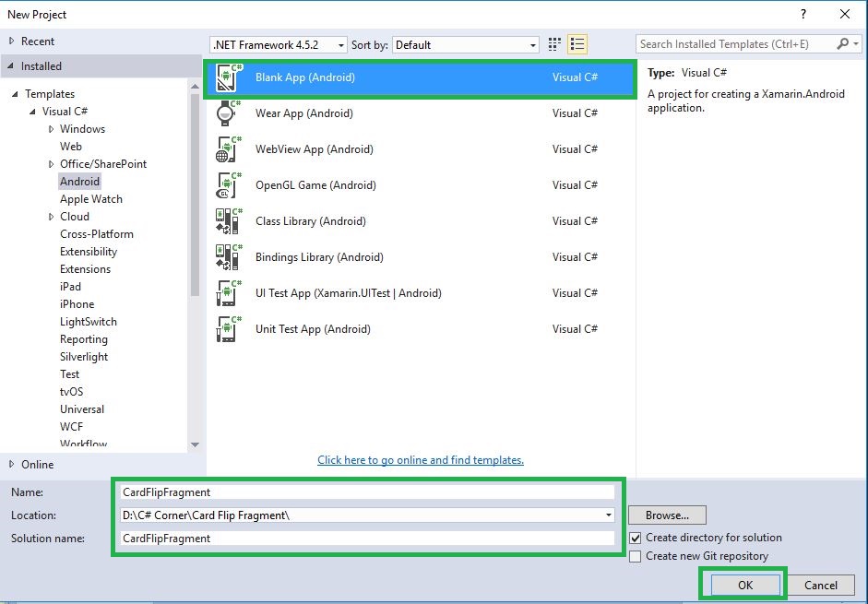Image resolution: width=868 pixels, height=604 pixels.
Task: Click the template tree scrollbar down arrow
Action: 195,445
